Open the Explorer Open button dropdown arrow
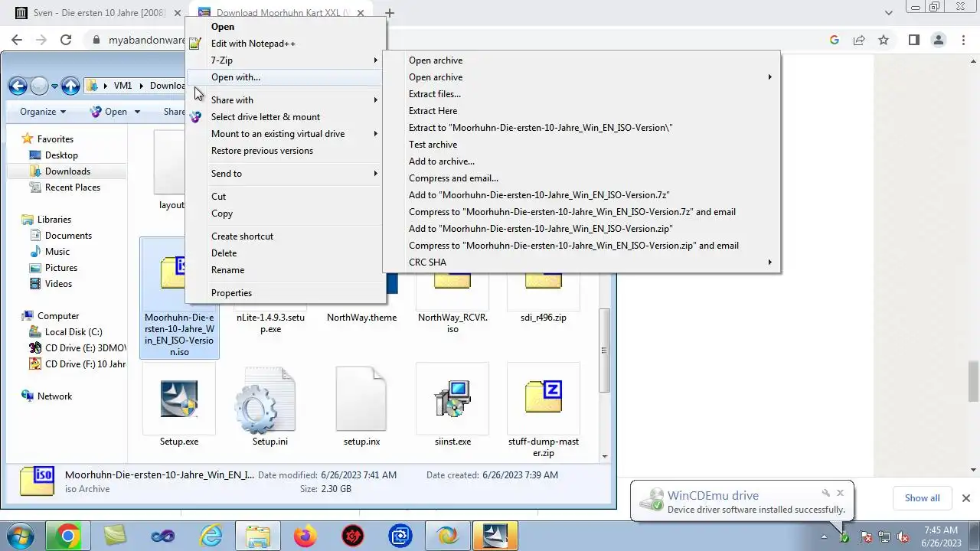 click(x=138, y=112)
